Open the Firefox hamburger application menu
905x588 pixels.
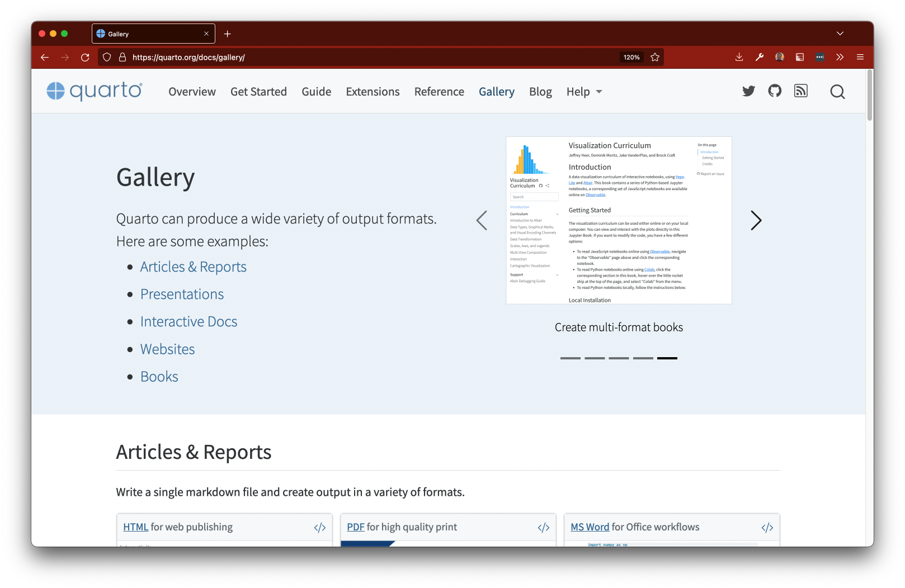click(x=860, y=57)
